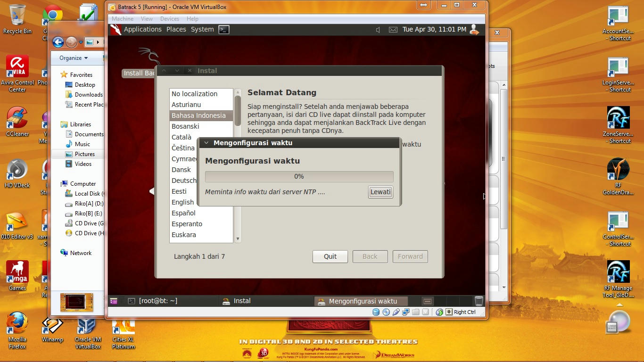Click the trash icon in bottom panel
The width and height of the screenshot is (644, 362).
[479, 301]
